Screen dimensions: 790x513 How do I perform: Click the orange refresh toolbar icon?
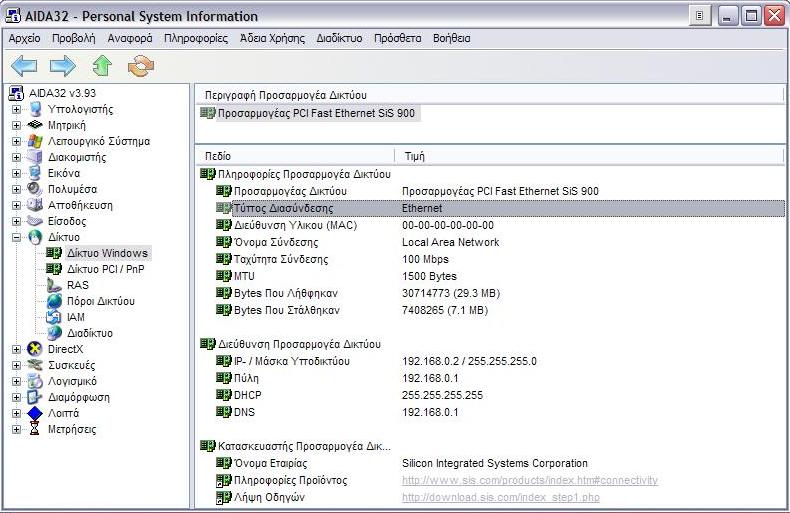pos(141,66)
